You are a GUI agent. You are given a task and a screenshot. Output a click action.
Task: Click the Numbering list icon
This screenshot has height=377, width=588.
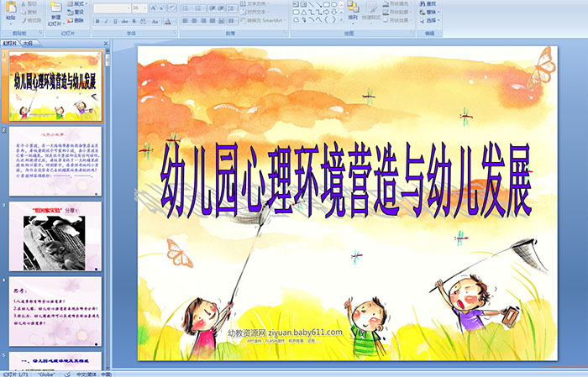pyautogui.click(x=199, y=8)
